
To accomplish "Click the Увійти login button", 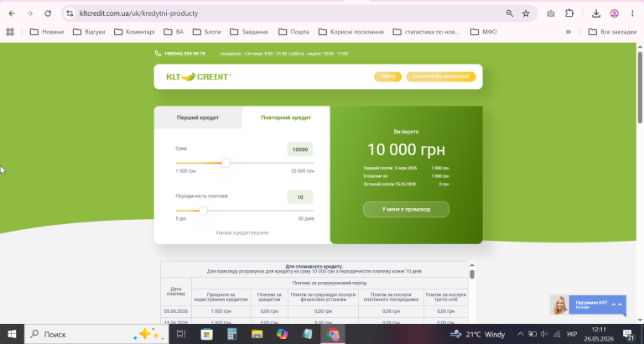I will coord(387,76).
